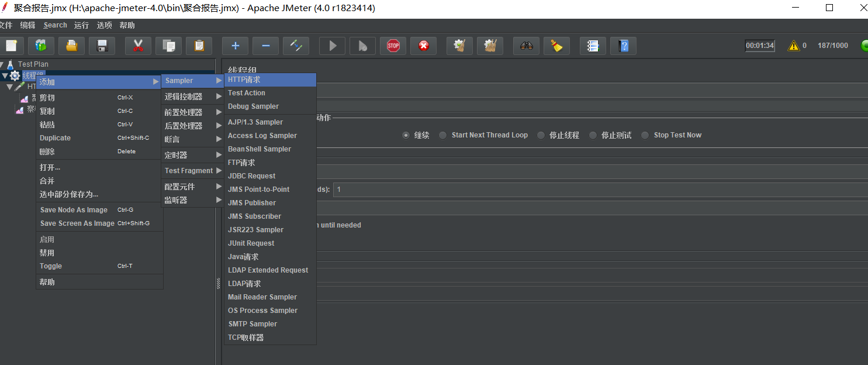Expand the 断言 submenu

click(192, 139)
